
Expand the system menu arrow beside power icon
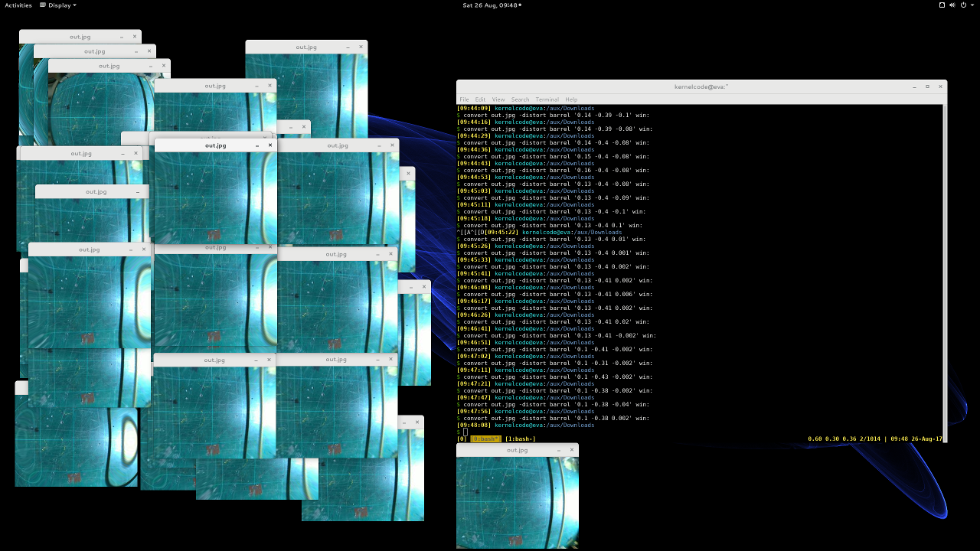[972, 5]
